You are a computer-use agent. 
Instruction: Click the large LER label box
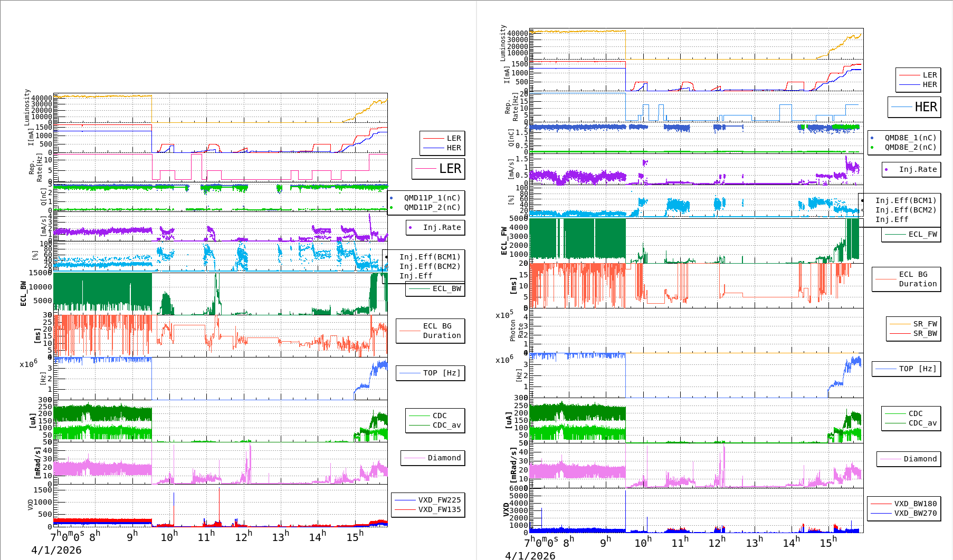(438, 169)
